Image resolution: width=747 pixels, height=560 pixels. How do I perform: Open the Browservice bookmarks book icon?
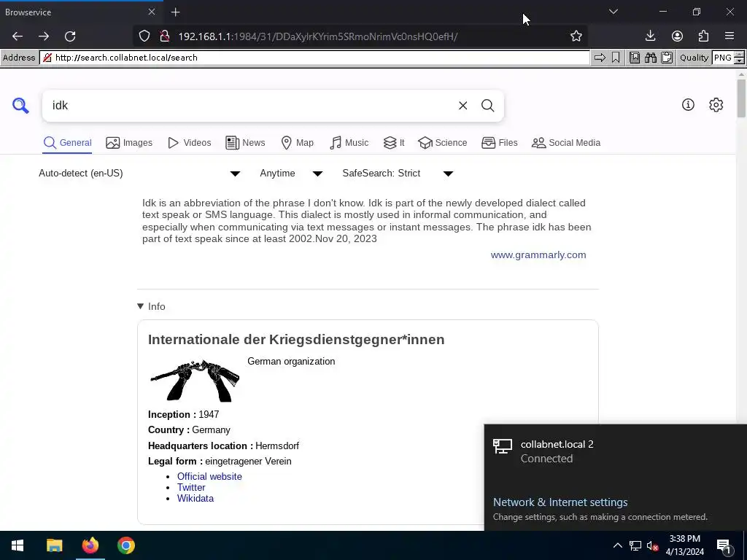tap(635, 58)
